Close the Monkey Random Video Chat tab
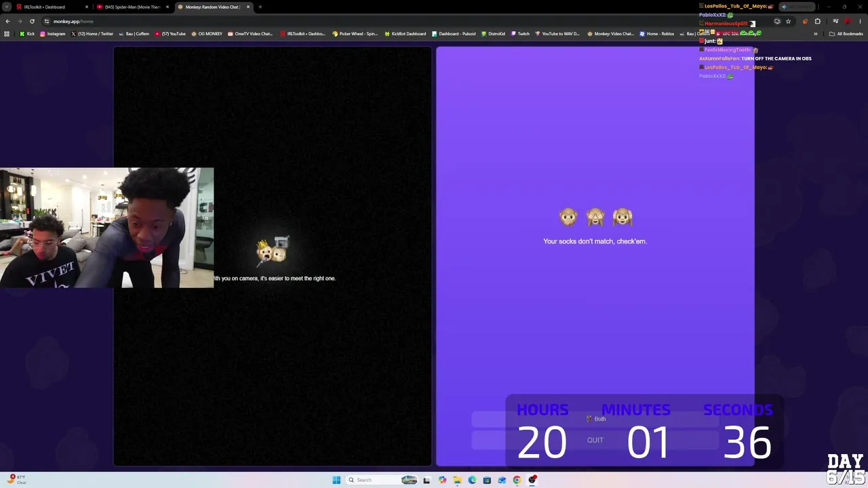 248,7
